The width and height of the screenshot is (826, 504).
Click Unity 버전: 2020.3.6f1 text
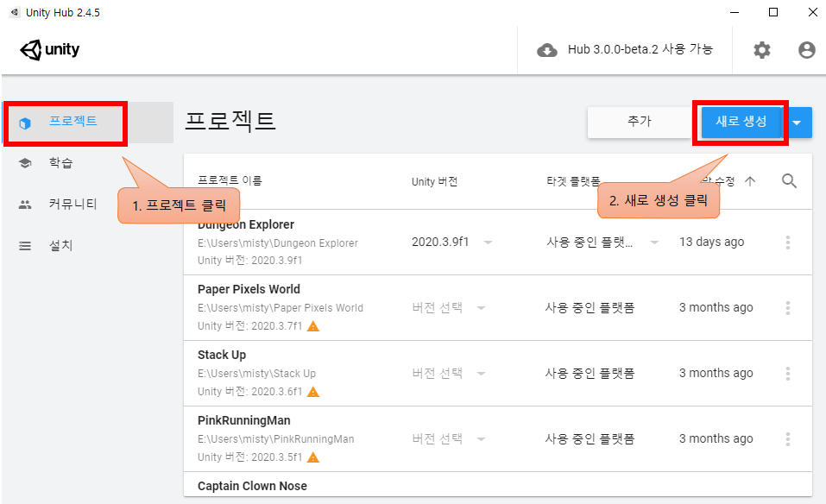(x=250, y=392)
